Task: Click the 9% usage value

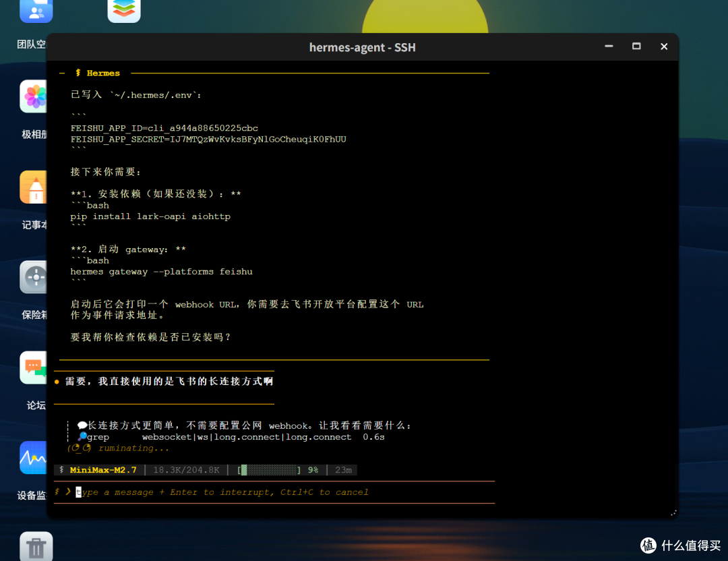Action: coord(313,470)
